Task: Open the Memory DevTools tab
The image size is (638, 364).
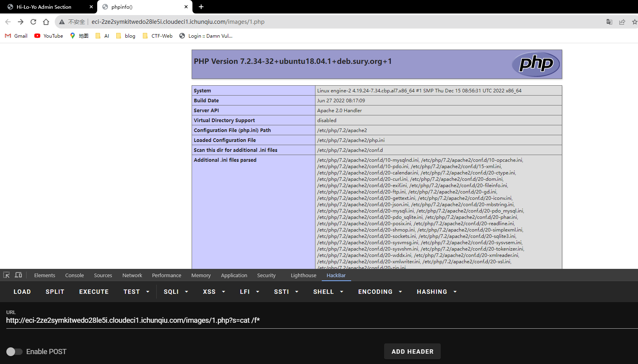Action: [201, 275]
